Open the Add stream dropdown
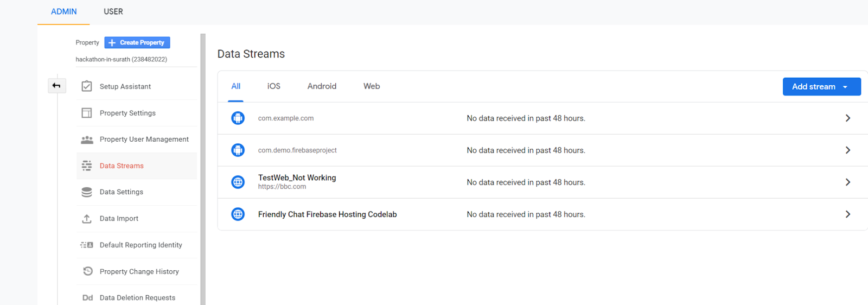 821,87
